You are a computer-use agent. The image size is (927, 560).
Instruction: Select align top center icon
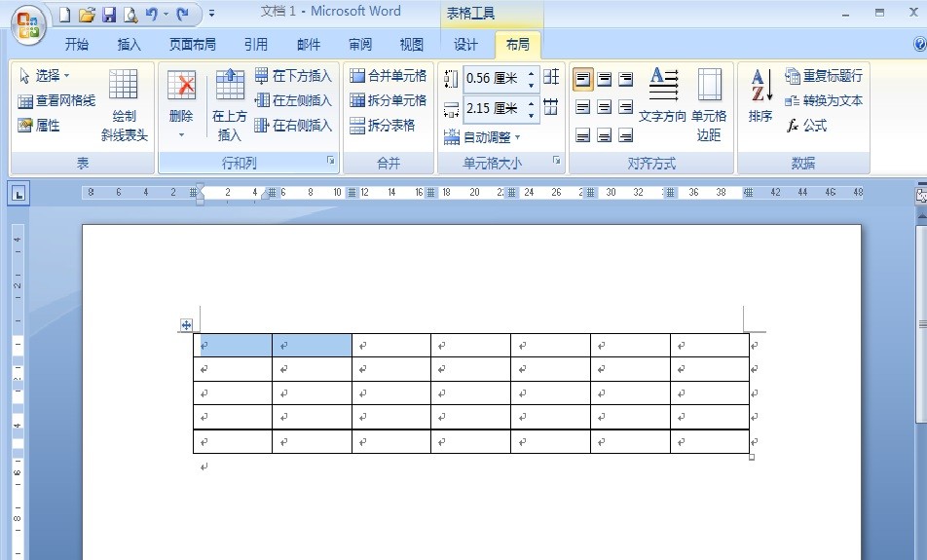pos(604,79)
